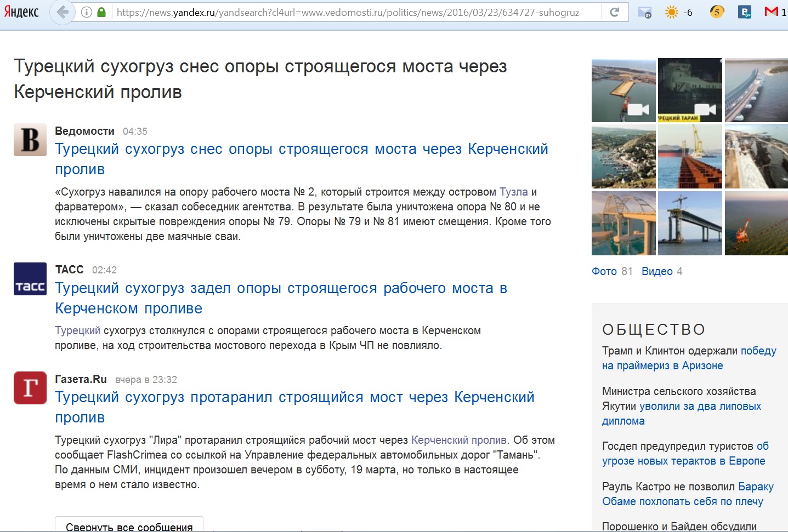Click TASS timestamp '02:42'
The image size is (788, 532).
point(104,270)
